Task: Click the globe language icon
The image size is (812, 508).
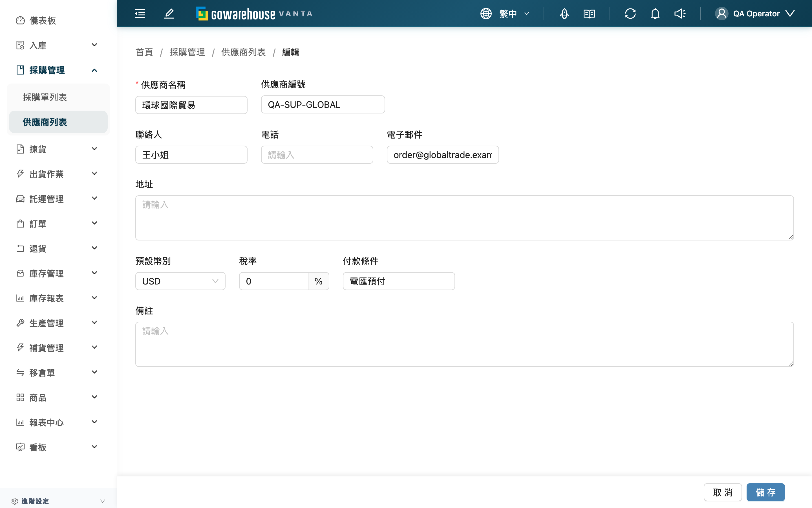Action: (486, 14)
